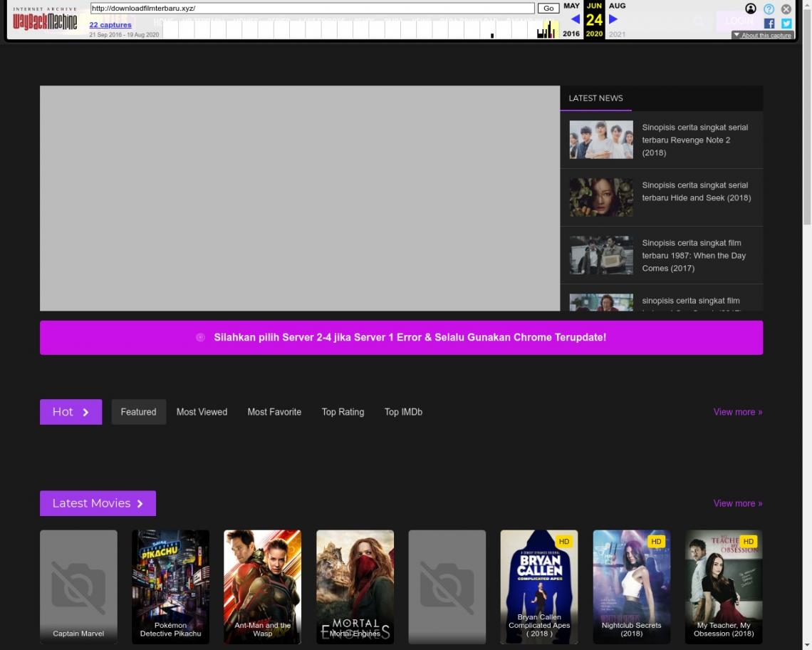Click the chevron on the Latest Movies button
This screenshot has width=812, height=650.
(140, 503)
